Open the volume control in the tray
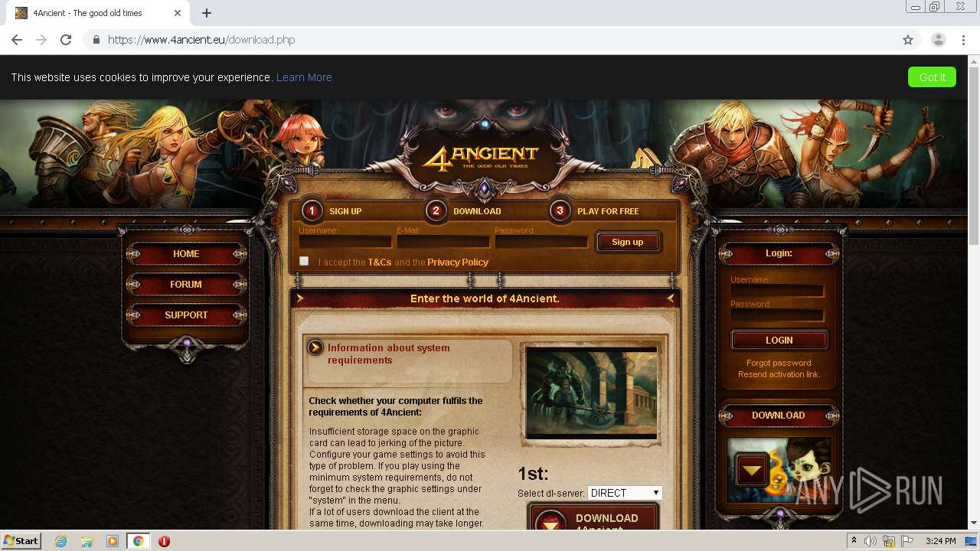The width and height of the screenshot is (980, 551). 871,541
